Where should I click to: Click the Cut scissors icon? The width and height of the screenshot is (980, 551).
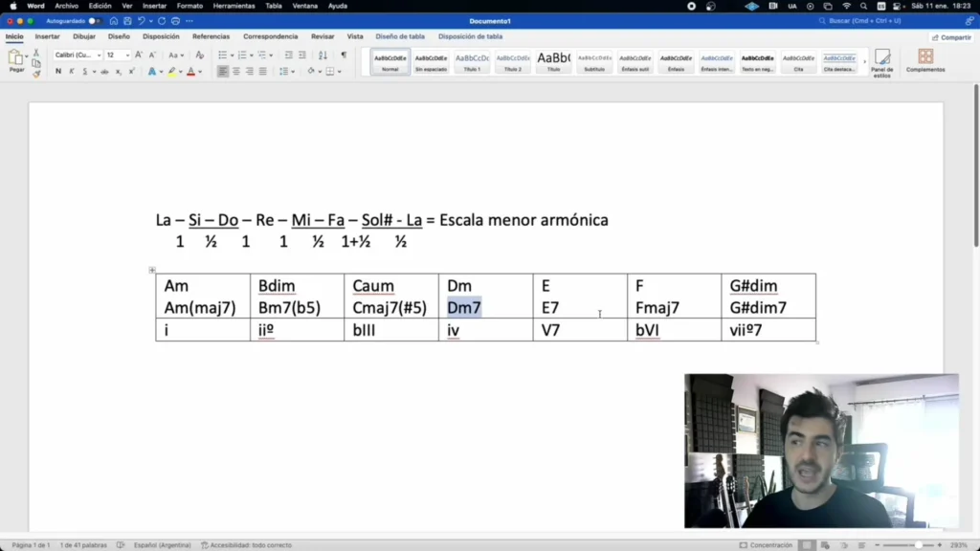pos(36,54)
